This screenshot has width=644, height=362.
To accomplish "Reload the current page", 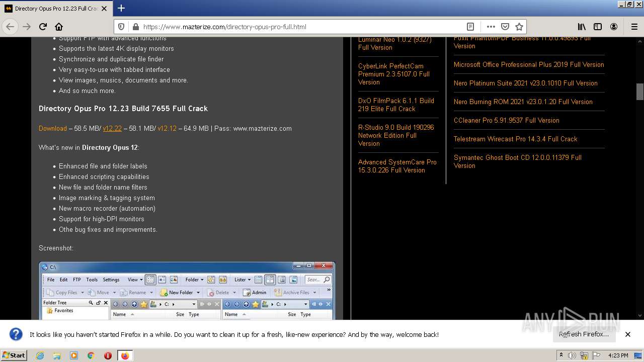I will [43, 27].
